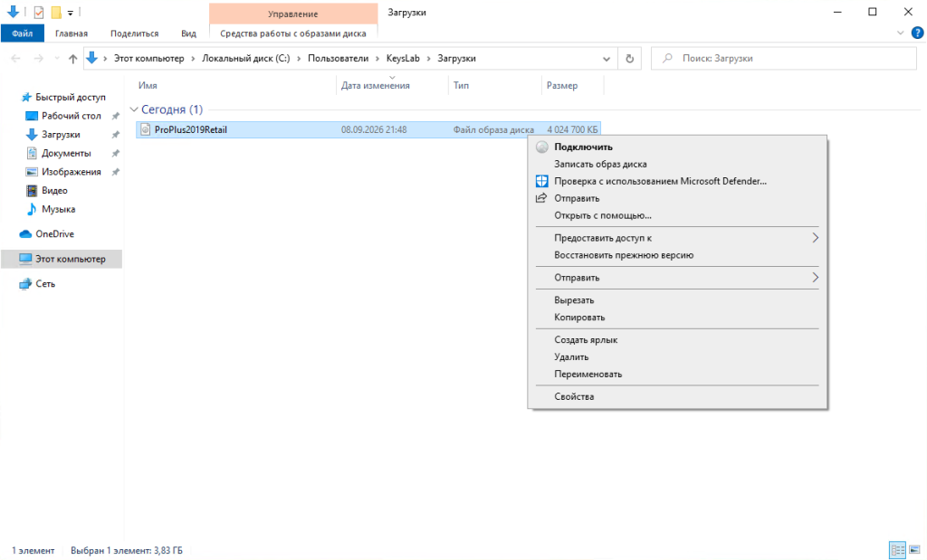Expand Предоставить доступ к submenu
This screenshot has width=927, height=560.
pos(677,238)
